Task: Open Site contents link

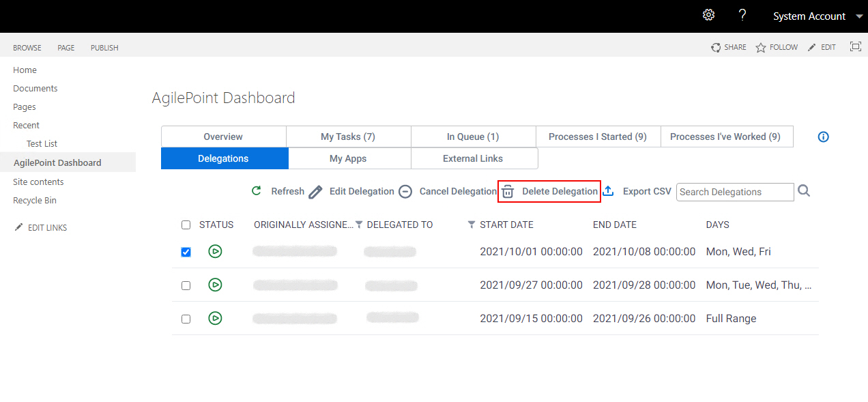Action: (38, 182)
